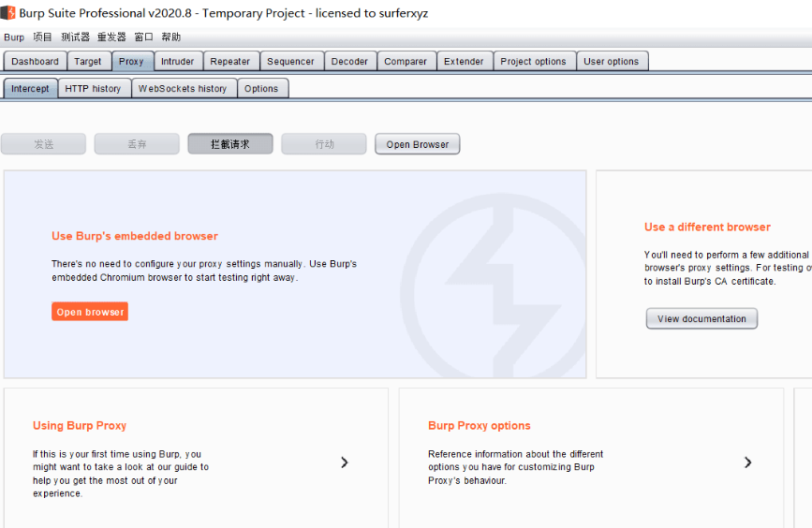Switch to the Target tab

(87, 61)
